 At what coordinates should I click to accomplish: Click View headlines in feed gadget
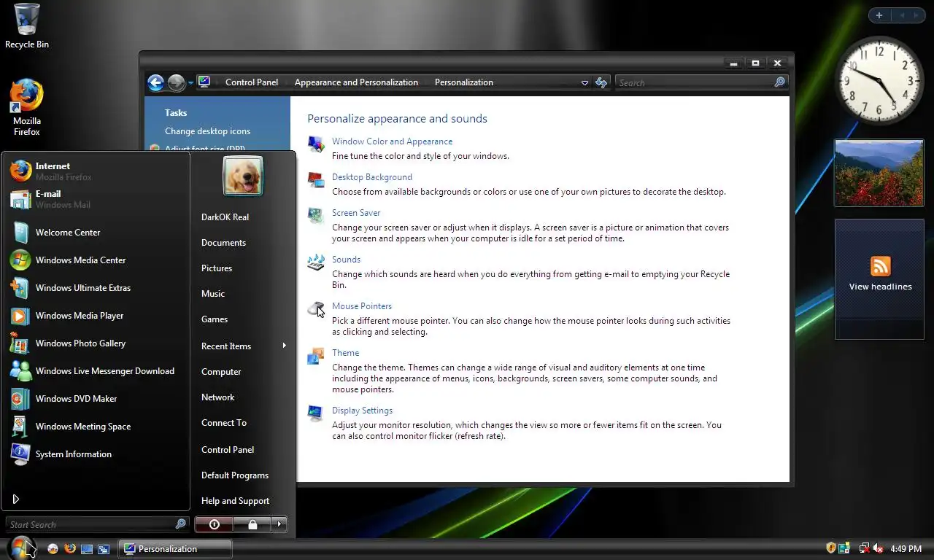point(880,287)
